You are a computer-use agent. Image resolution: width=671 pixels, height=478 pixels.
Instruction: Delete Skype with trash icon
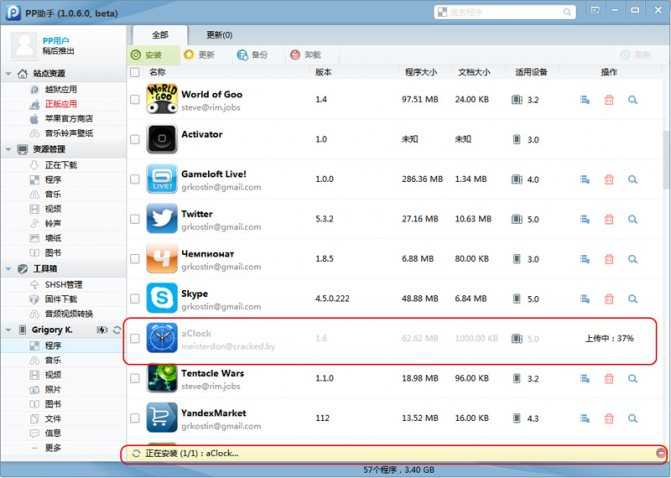tap(609, 299)
